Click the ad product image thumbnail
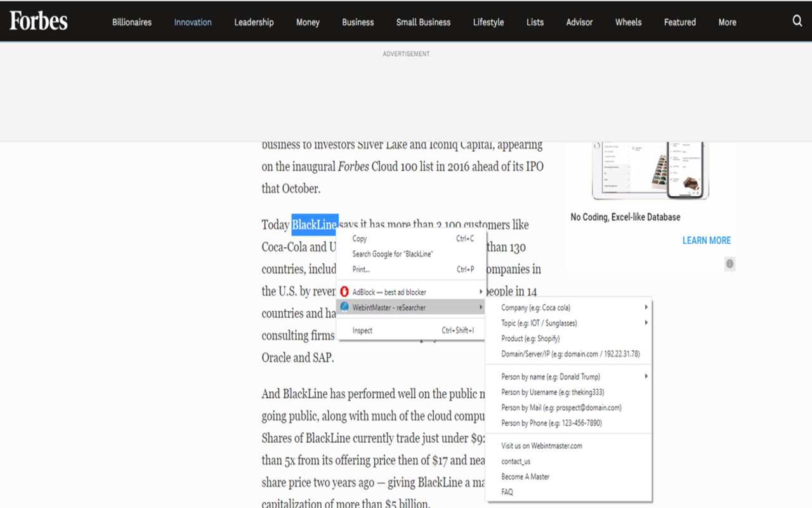 (x=650, y=170)
